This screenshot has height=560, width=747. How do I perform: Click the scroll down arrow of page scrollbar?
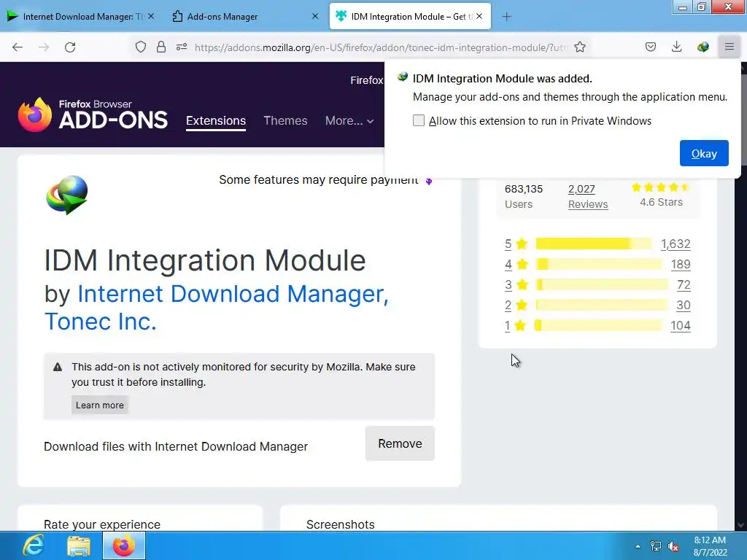pyautogui.click(x=741, y=525)
